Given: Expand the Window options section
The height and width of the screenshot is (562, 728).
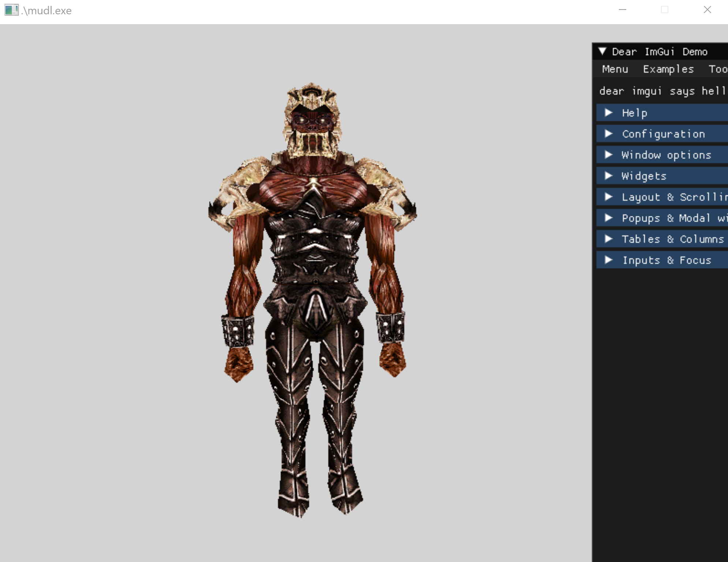Looking at the screenshot, I should pos(666,155).
